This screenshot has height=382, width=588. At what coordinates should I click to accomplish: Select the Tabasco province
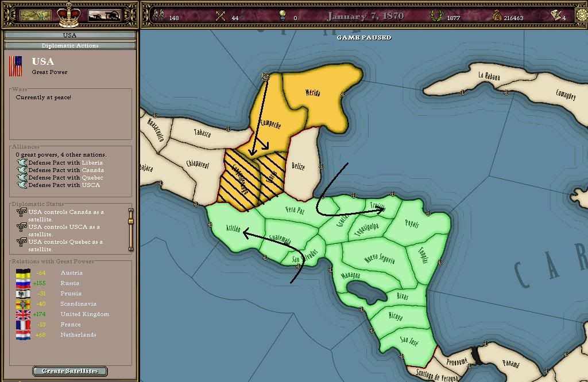(x=202, y=132)
